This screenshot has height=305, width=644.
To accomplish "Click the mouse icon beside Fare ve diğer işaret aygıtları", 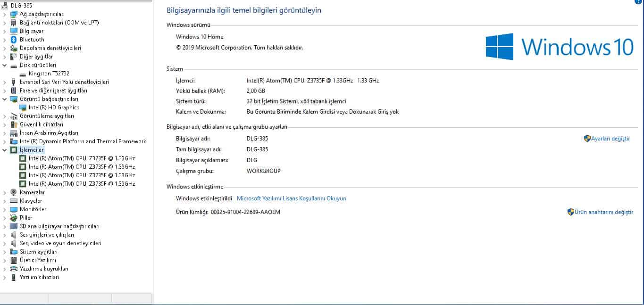I will point(14,91).
